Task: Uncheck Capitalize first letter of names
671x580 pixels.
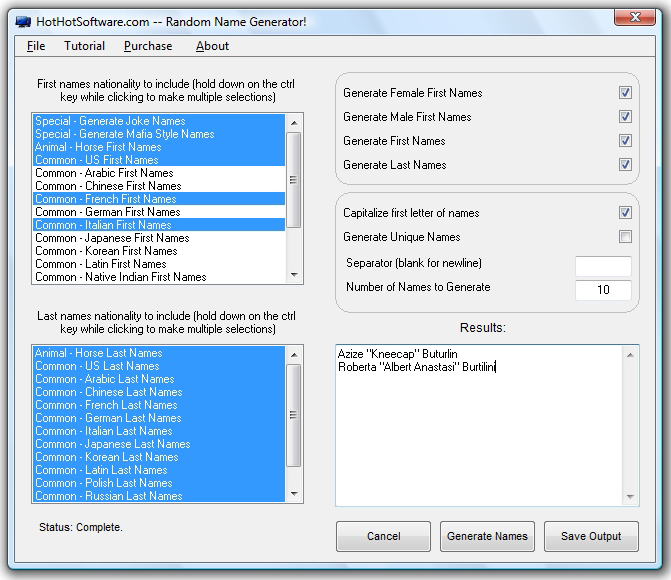Action: pos(625,213)
